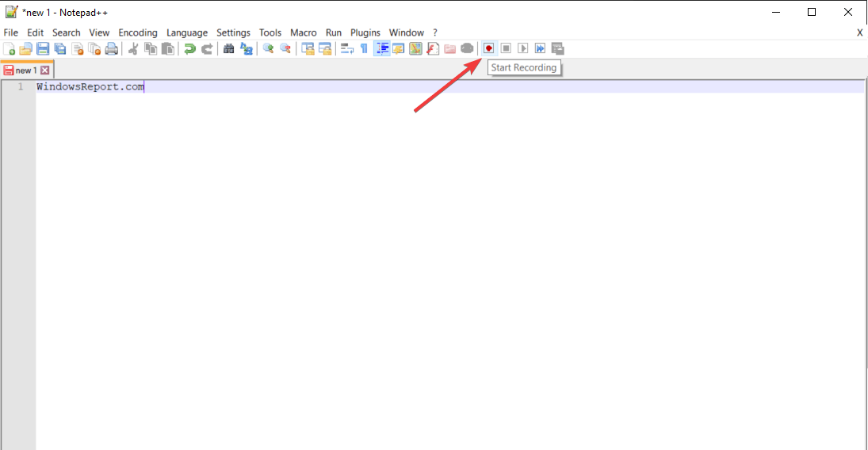Viewport: 868px width, 450px height.
Task: Open the Plugins menu
Action: point(365,32)
